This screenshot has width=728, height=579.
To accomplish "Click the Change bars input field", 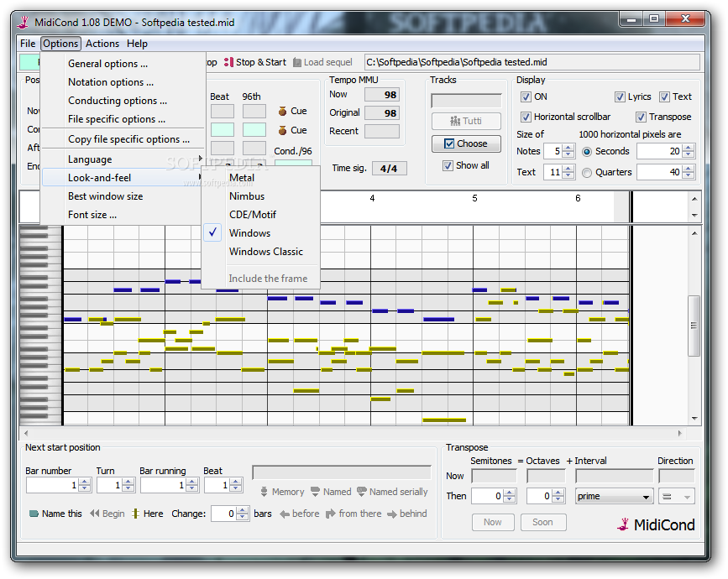I will [224, 514].
